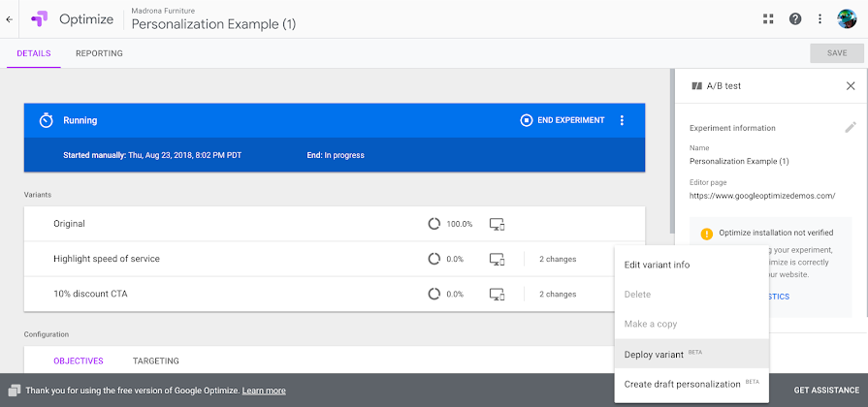Click Started manually date text
Image resolution: width=868 pixels, height=407 pixels.
[152, 155]
